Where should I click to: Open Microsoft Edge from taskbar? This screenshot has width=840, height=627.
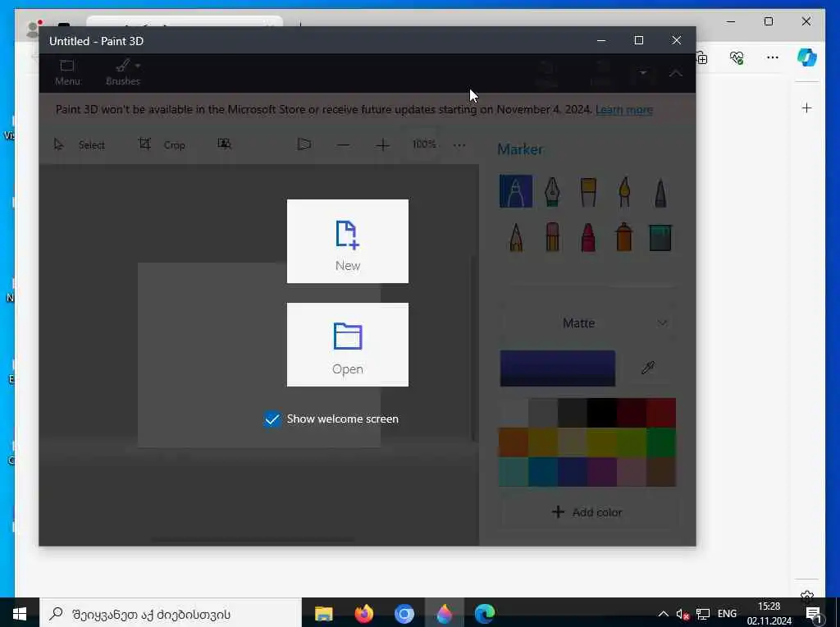pyautogui.click(x=484, y=614)
